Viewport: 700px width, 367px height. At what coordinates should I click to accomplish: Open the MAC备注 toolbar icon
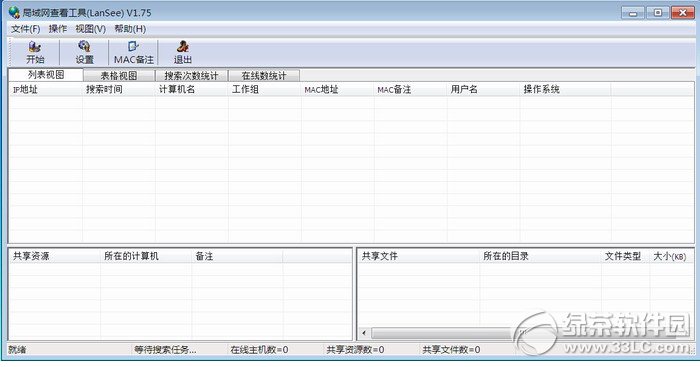pyautogui.click(x=133, y=53)
